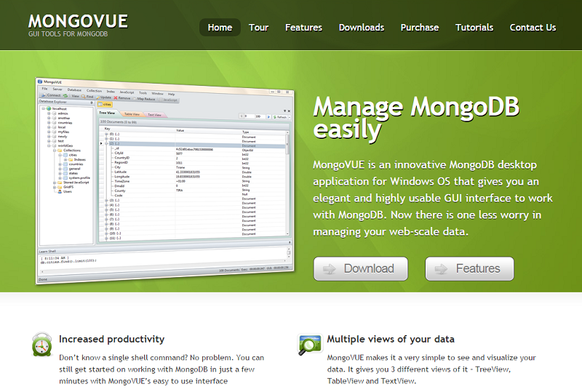
Task: Select the Users icon in Database Explorer
Action: (x=59, y=191)
